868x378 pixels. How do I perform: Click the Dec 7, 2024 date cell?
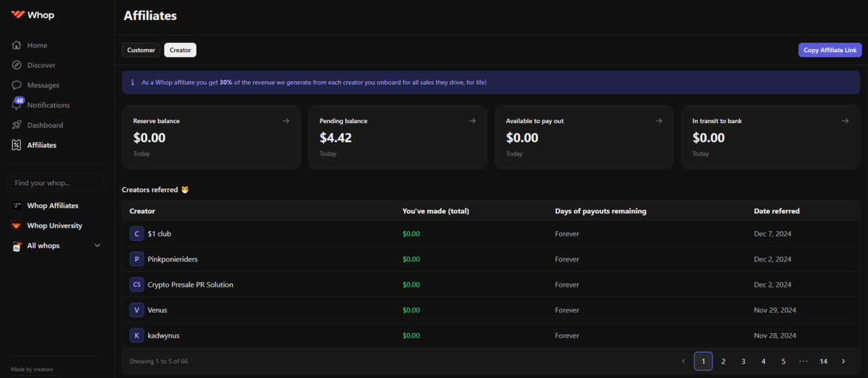773,234
